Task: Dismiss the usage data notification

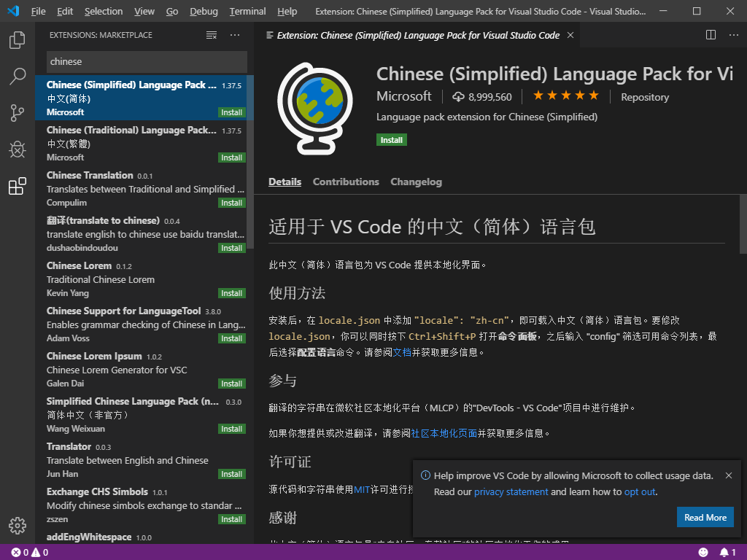Action: coord(729,475)
